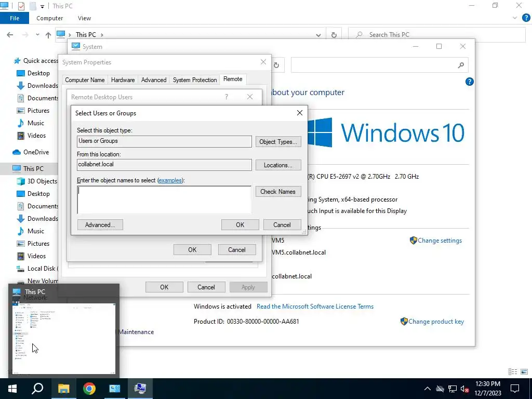The image size is (532, 399).
Task: Close the Select Users or Groups dialog
Action: point(300,113)
